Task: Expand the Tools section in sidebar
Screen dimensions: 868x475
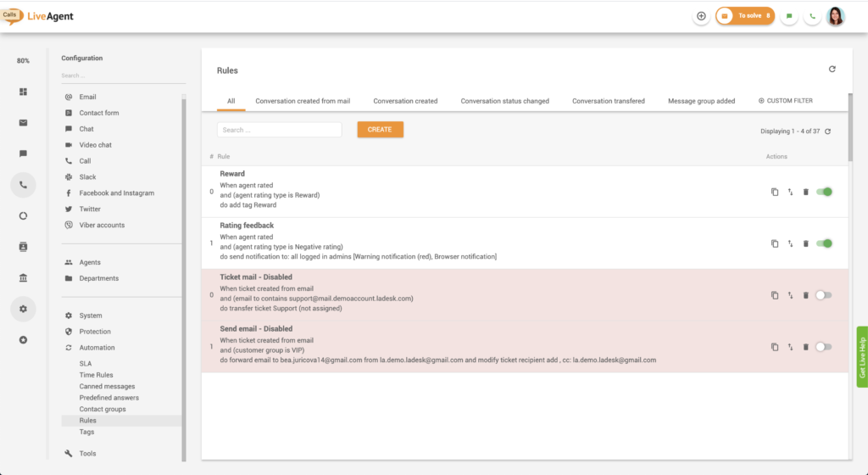Action: point(87,454)
